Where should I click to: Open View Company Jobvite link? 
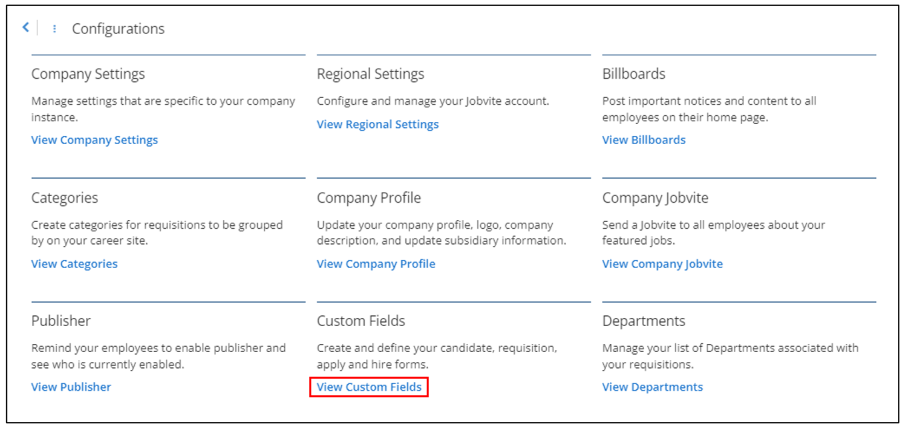662,264
